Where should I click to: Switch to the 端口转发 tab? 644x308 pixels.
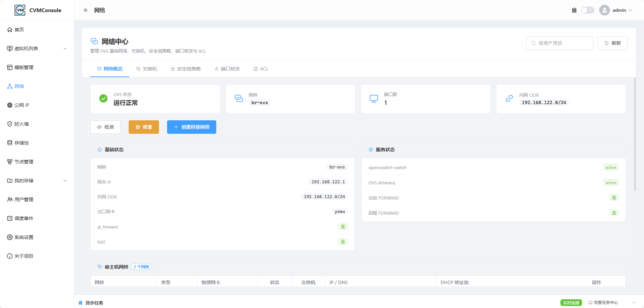(x=227, y=69)
